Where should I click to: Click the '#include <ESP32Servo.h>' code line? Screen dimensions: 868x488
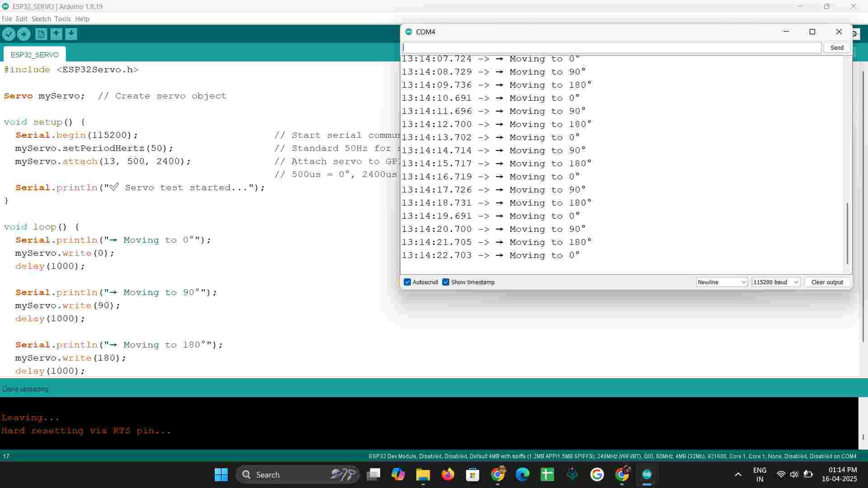[71, 70]
